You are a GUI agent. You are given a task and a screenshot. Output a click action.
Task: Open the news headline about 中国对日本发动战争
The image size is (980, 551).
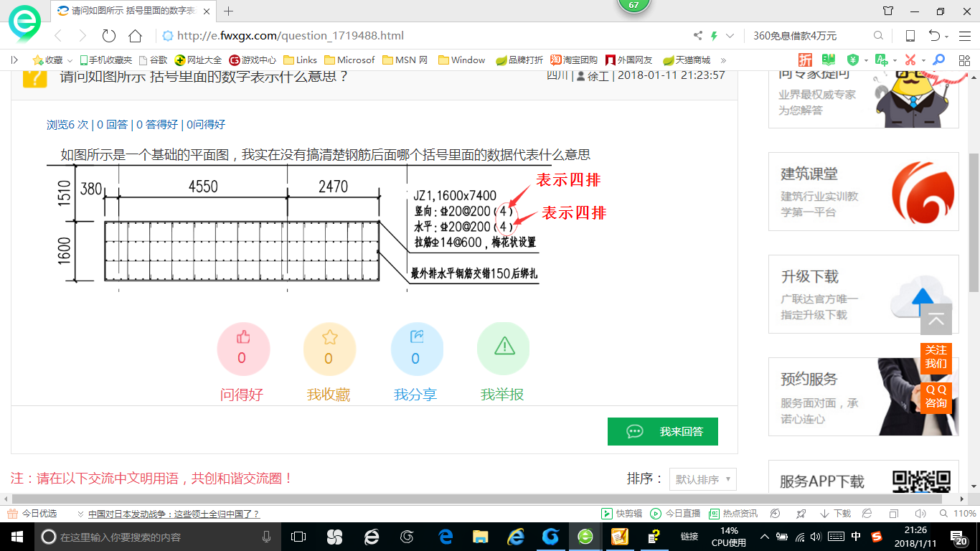pos(174,514)
